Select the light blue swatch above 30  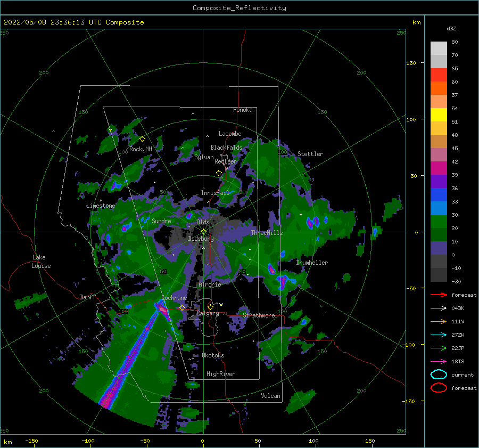coord(439,208)
